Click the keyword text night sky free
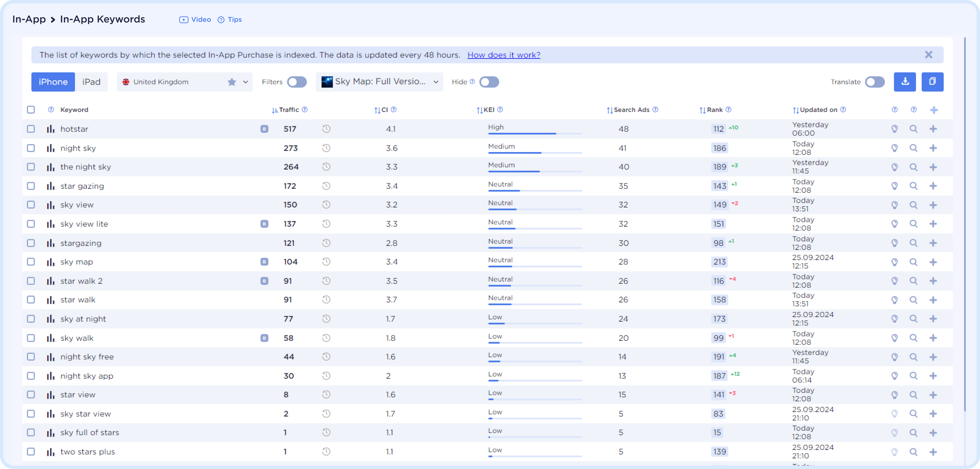 (x=87, y=357)
